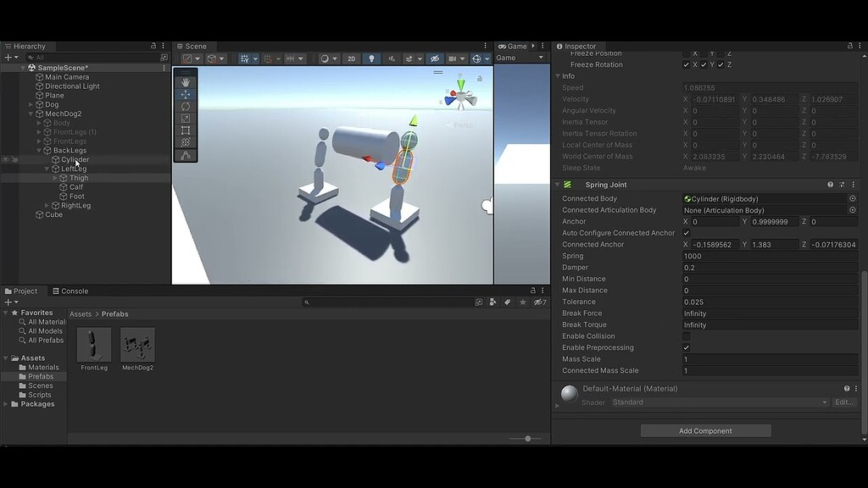Select the MechDog2 prefab thumbnail
868x488 pixels.
tap(136, 346)
